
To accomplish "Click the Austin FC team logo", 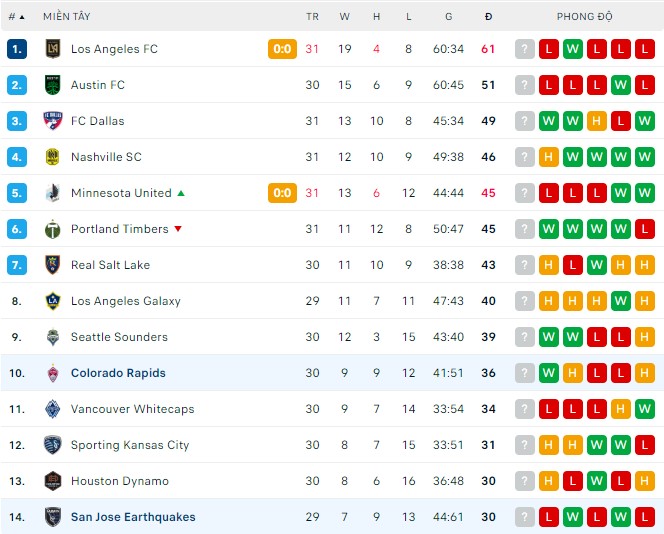I will pyautogui.click(x=53, y=85).
